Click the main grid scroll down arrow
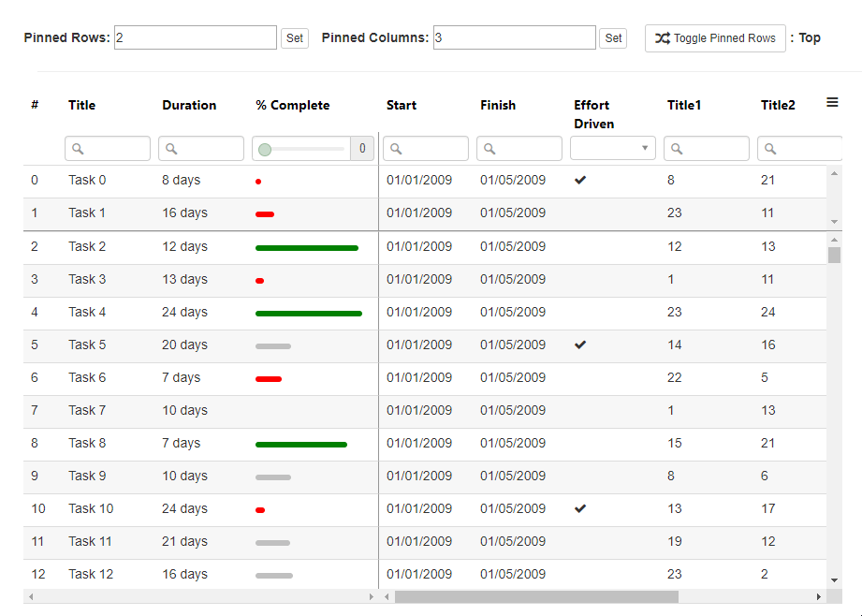Viewport: 862px width, 616px height. tap(834, 580)
